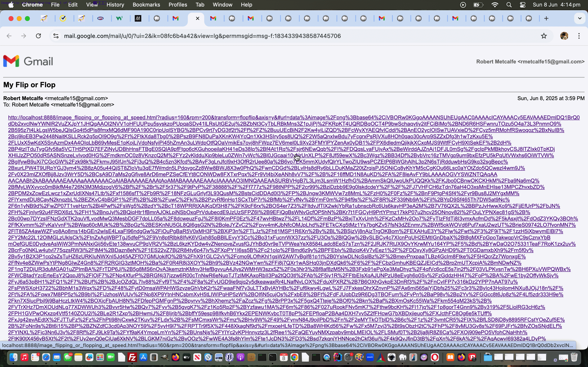Open the Chrome profile avatar
Screen dimensions: 588x367
[564, 36]
